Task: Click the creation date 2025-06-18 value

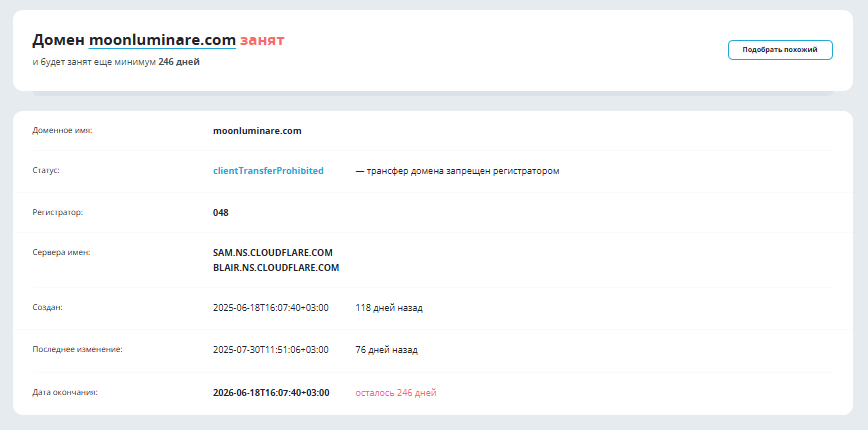Action: pos(270,308)
